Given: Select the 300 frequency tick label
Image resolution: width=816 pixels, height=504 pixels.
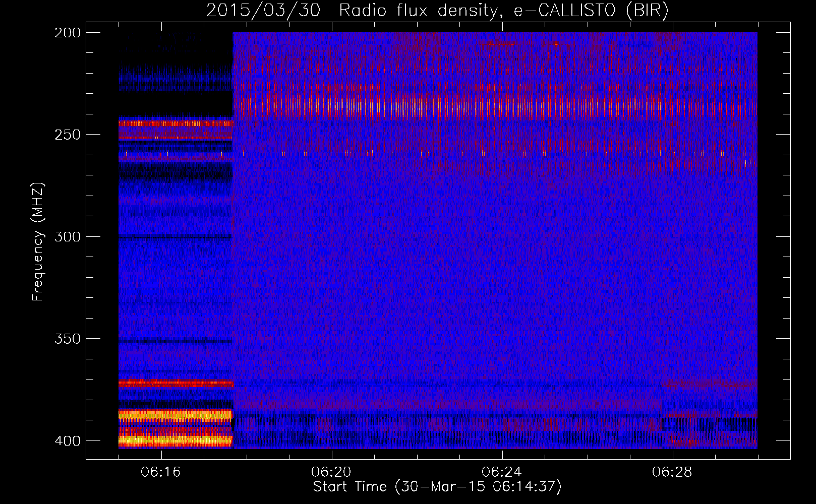Looking at the screenshot, I should click(x=68, y=237).
